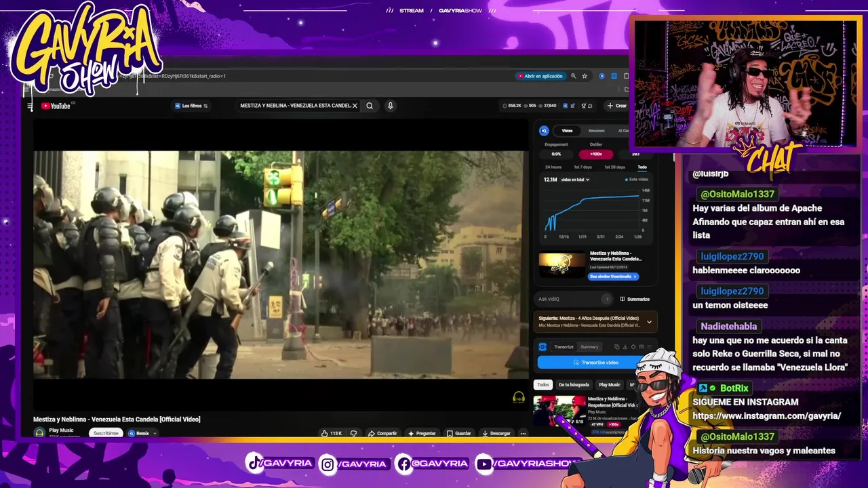Go to the YouTube home logo

click(56, 106)
